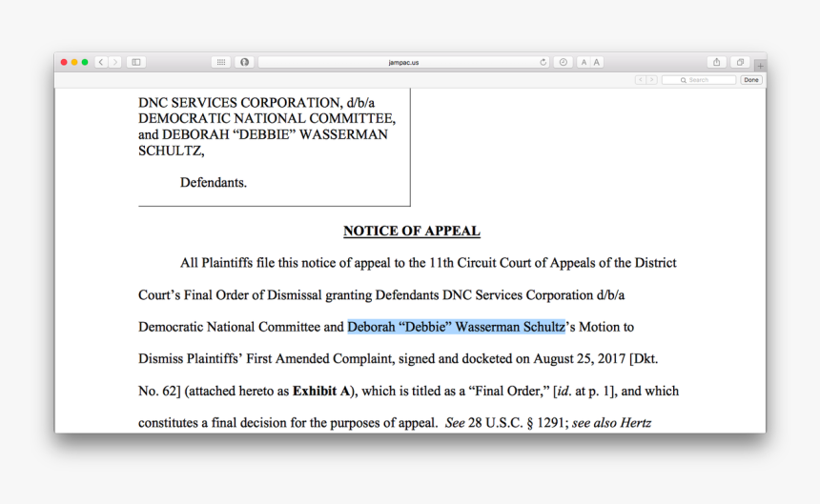Screen dimensions: 820x504
Task: Click "11th Circuit Court of Appeals" text
Action: (514, 263)
